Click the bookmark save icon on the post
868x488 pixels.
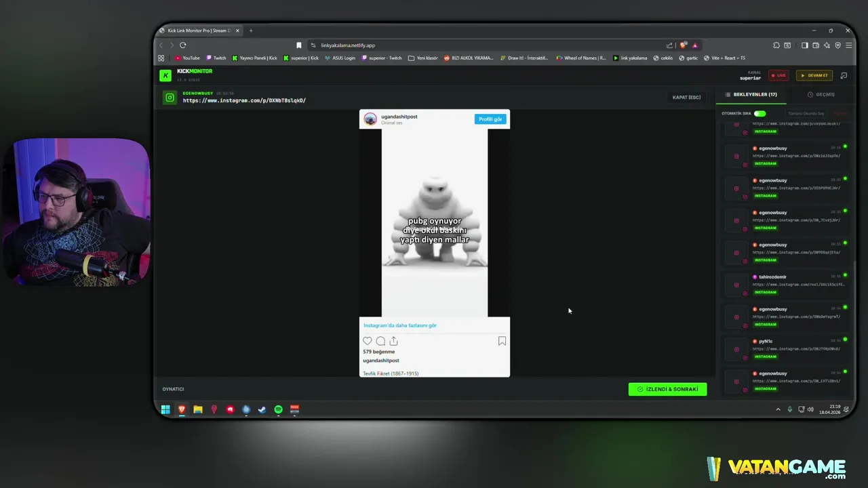click(x=502, y=341)
